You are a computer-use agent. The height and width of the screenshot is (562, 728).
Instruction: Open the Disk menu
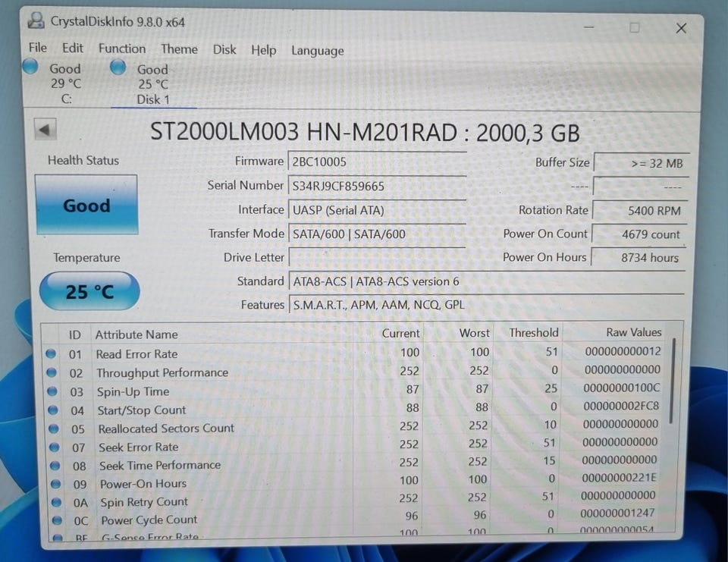[224, 50]
